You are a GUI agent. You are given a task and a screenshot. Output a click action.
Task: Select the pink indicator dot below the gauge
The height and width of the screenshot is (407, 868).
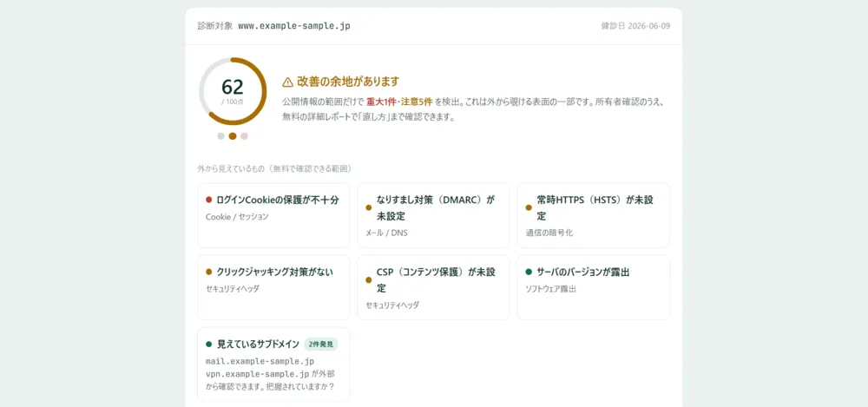pyautogui.click(x=244, y=136)
